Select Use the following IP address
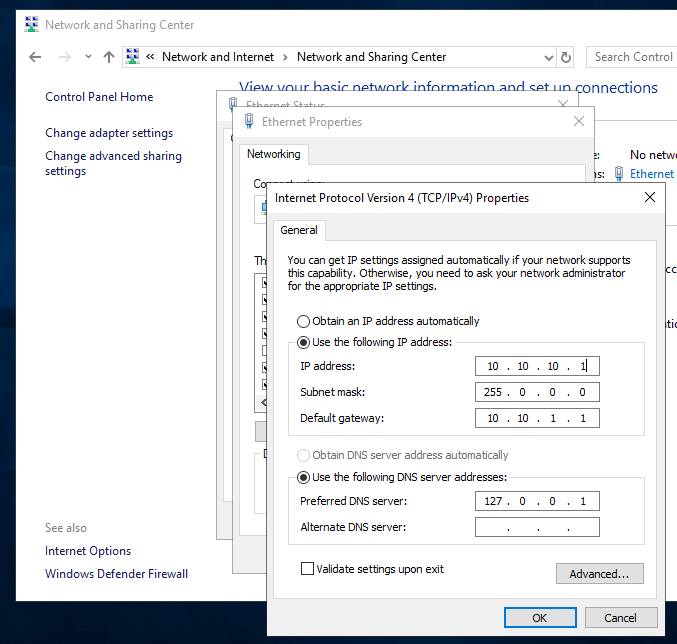Image resolution: width=677 pixels, height=644 pixels. [374, 342]
